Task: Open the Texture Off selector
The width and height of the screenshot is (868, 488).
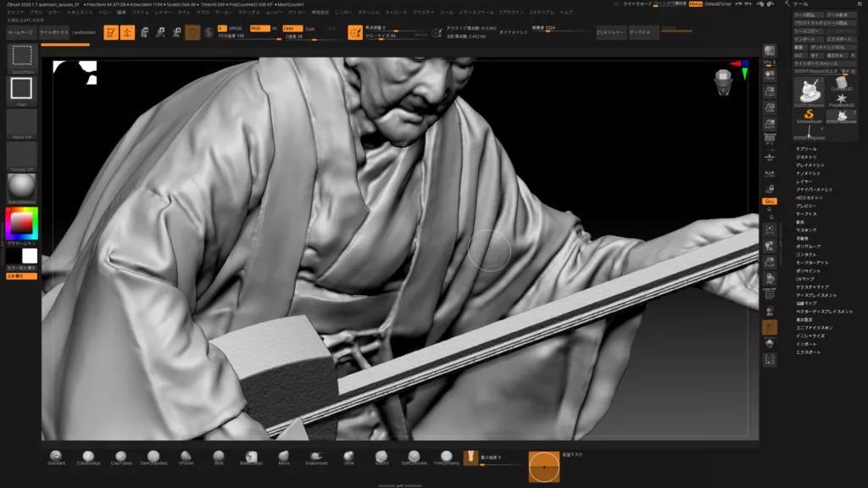Action: tap(21, 156)
